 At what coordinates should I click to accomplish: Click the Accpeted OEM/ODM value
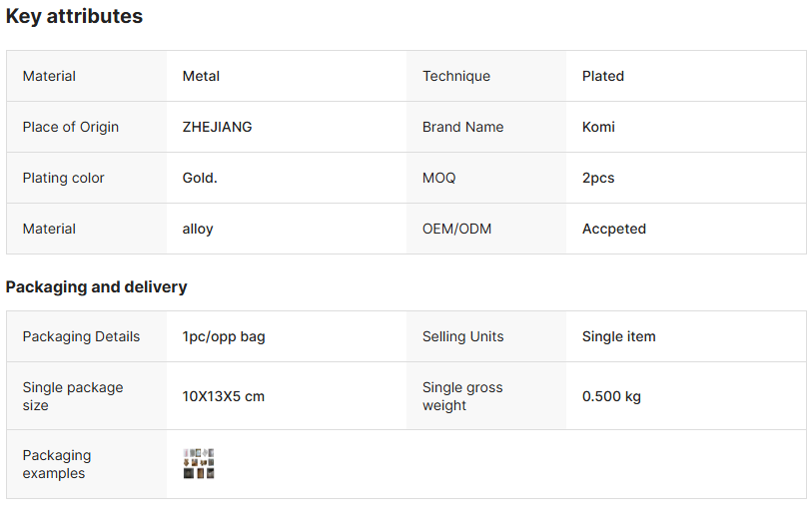(614, 229)
